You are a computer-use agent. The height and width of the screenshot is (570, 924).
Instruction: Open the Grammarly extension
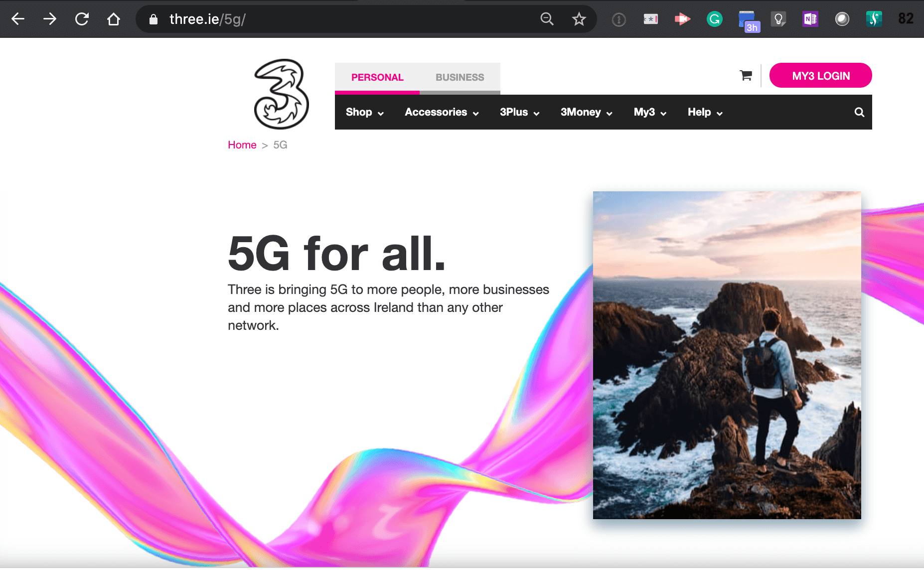(x=715, y=19)
